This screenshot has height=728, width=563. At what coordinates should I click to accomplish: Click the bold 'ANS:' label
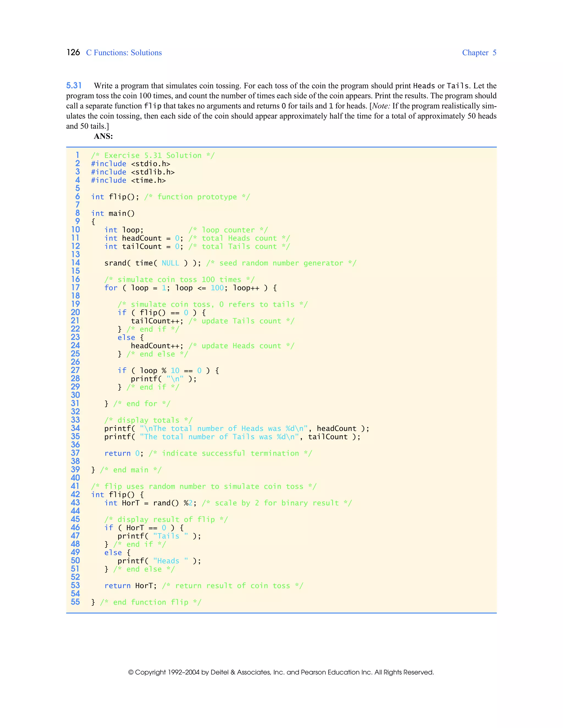103,136
